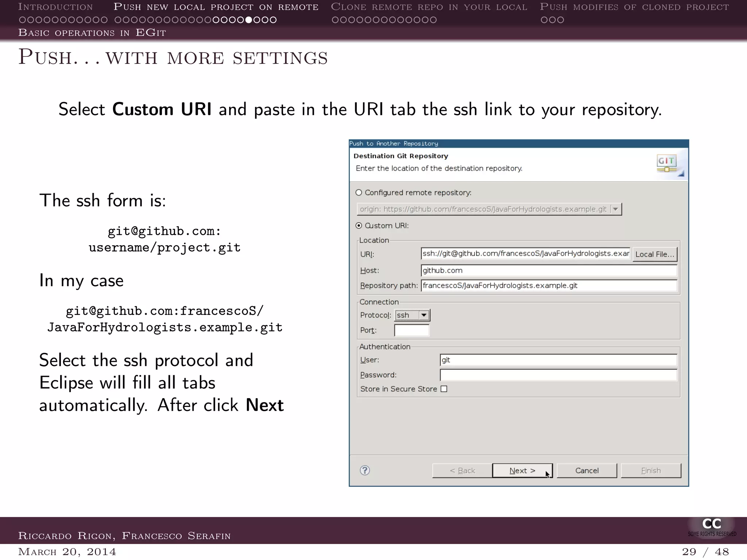Click the Push to Another Repository title bar
This screenshot has width=747, height=560.
point(519,144)
